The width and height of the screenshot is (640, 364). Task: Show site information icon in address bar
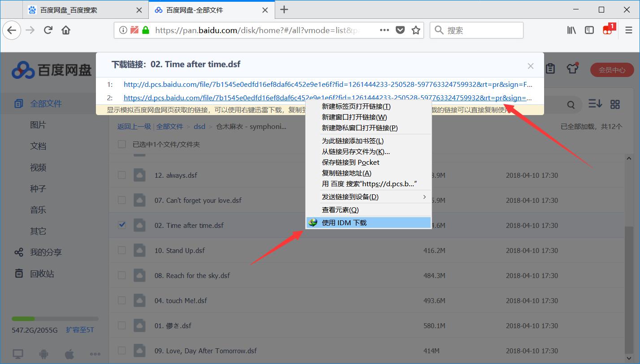123,30
